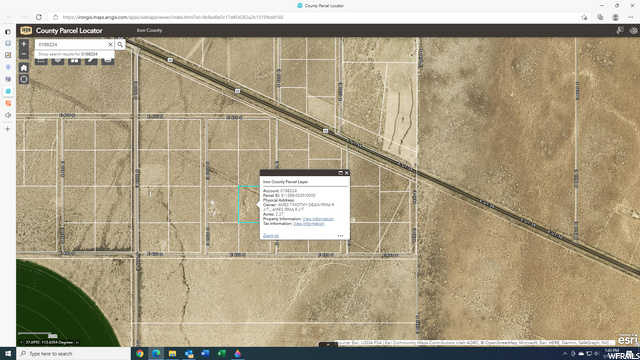This screenshot has height=360, width=640.
Task: Open the fourth vertical tab in Edge sidebar
Action: (x=8, y=67)
